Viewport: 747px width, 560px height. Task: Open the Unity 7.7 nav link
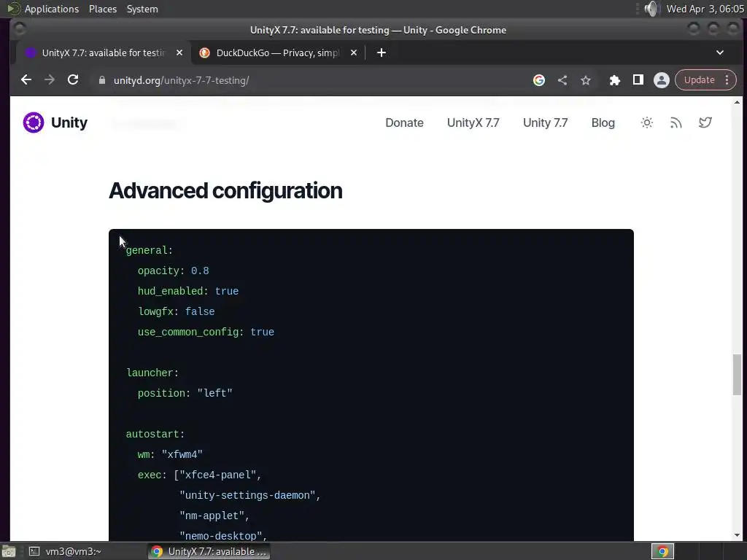point(545,122)
